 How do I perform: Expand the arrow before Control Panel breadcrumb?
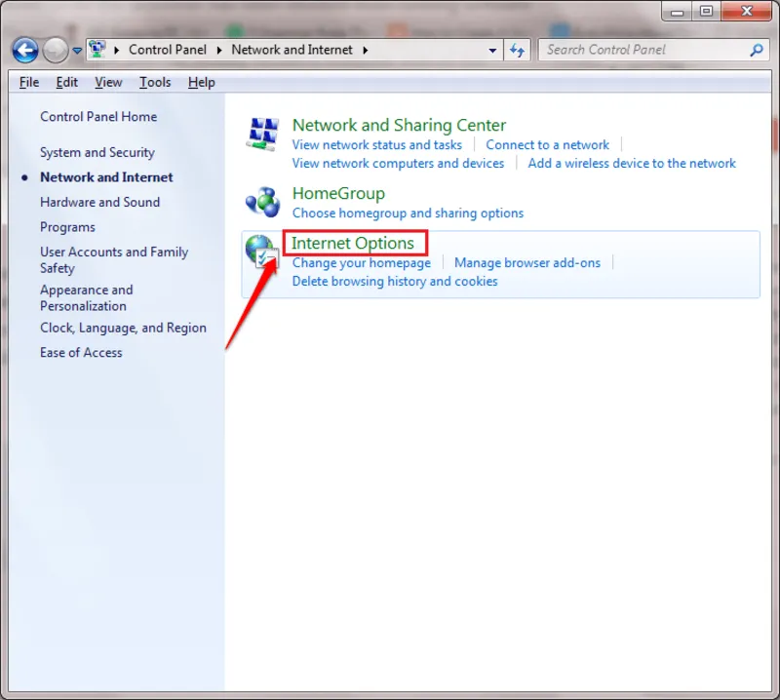(x=117, y=50)
